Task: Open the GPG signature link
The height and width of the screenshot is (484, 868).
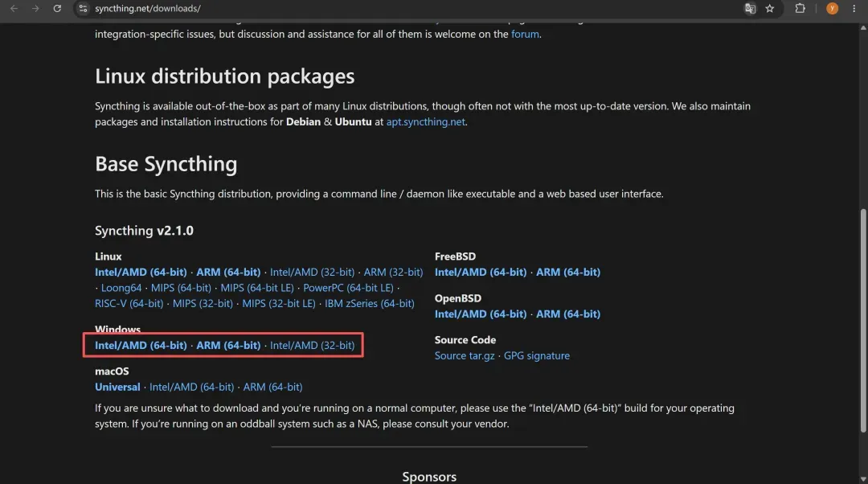Action: [x=536, y=355]
